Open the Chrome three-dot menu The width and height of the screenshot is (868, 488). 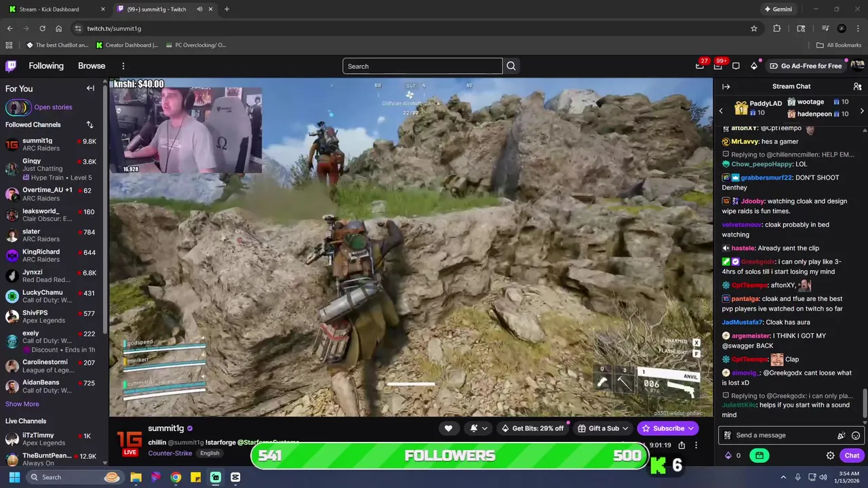[x=858, y=28]
